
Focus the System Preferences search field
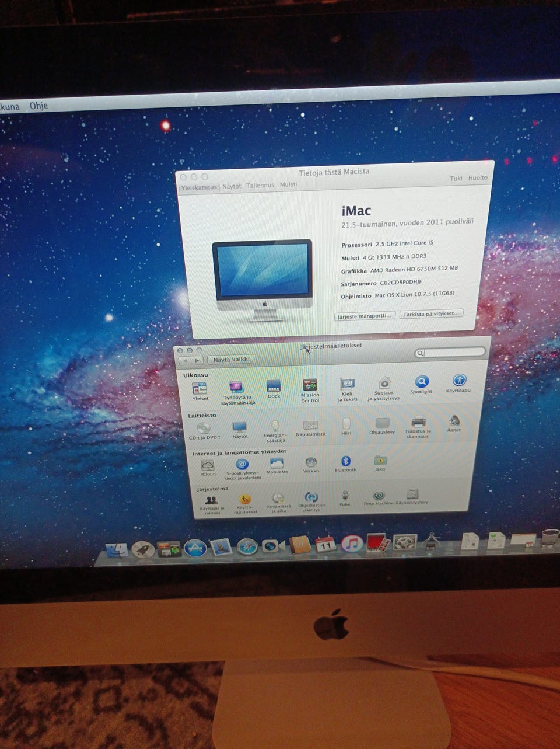(450, 352)
